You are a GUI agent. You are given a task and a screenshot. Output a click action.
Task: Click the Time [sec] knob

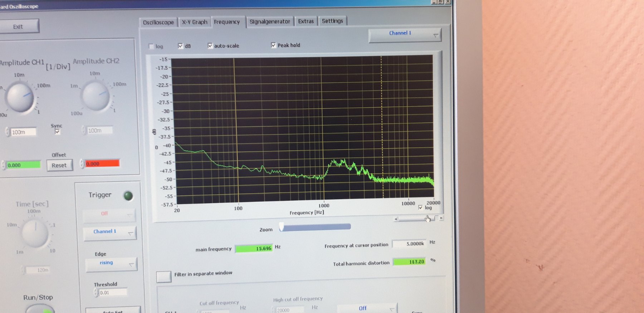(35, 234)
